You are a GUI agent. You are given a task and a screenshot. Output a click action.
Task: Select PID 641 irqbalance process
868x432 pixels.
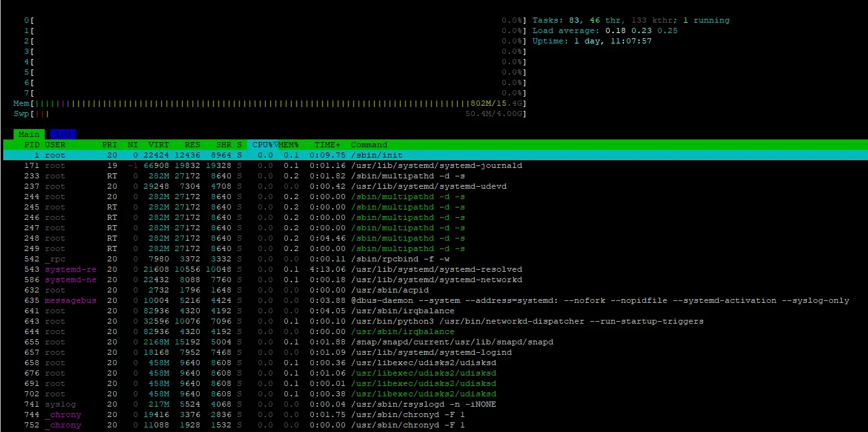tap(434, 311)
